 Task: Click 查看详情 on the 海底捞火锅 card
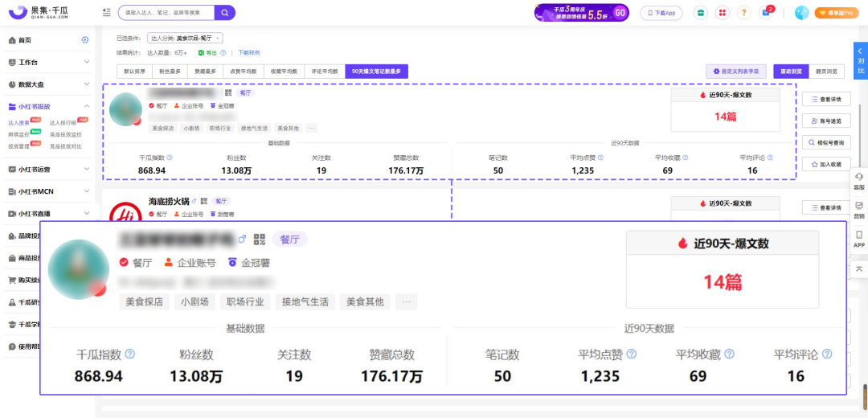point(826,207)
